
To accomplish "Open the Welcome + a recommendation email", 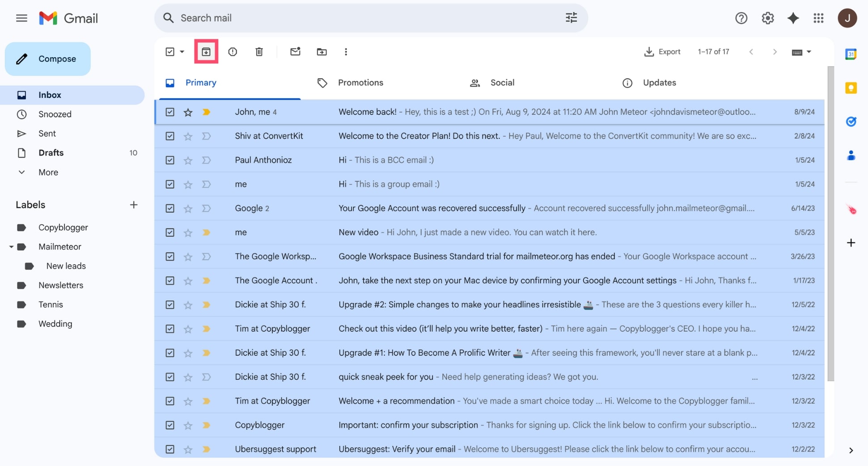I will click(490, 401).
